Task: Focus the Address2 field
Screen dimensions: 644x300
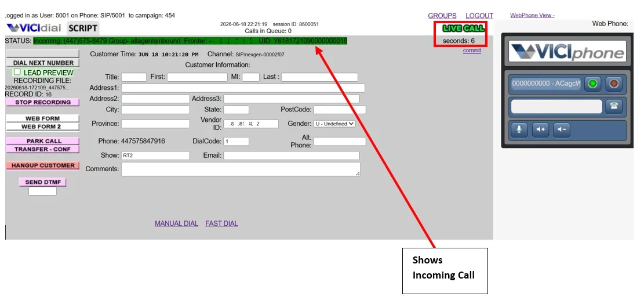Action: coord(156,99)
